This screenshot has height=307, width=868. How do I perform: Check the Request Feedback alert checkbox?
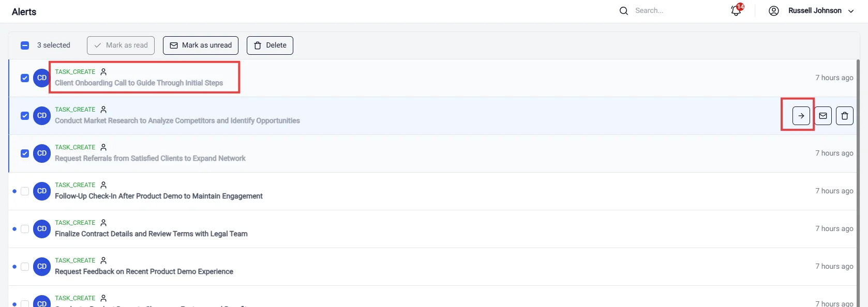coord(25,267)
